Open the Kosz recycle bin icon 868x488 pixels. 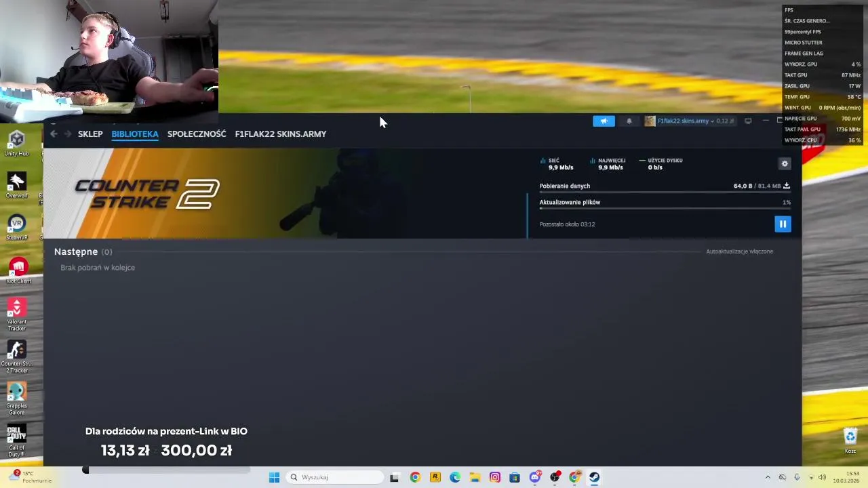(850, 440)
